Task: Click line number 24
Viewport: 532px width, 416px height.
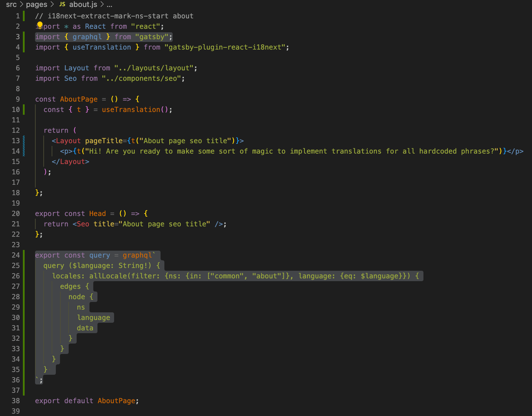Action: click(x=16, y=255)
